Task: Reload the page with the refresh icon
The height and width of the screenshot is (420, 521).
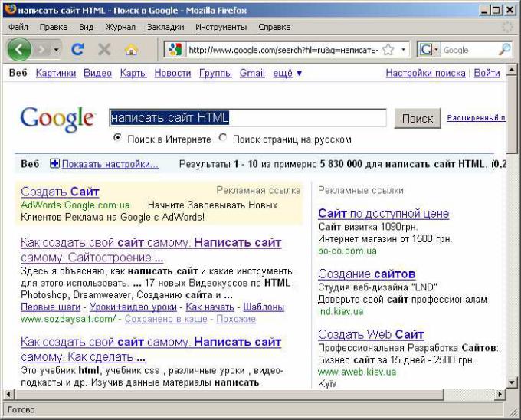Action: click(77, 50)
